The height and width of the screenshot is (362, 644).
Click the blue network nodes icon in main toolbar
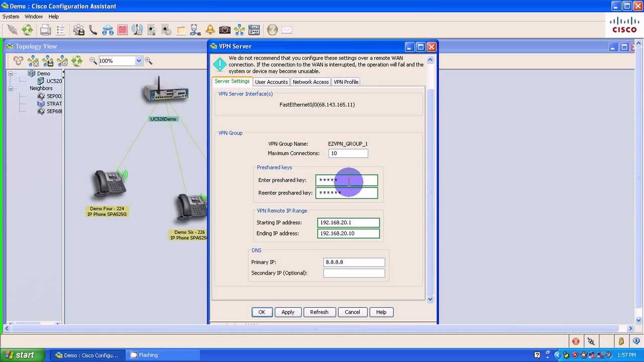coord(239,30)
